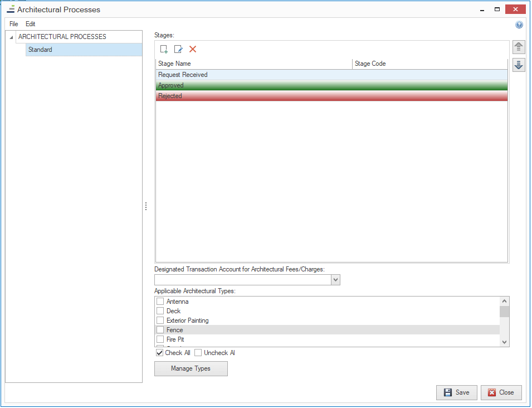This screenshot has height=408, width=532.
Task: Check the Fire Pit checkbox
Action: click(x=160, y=339)
